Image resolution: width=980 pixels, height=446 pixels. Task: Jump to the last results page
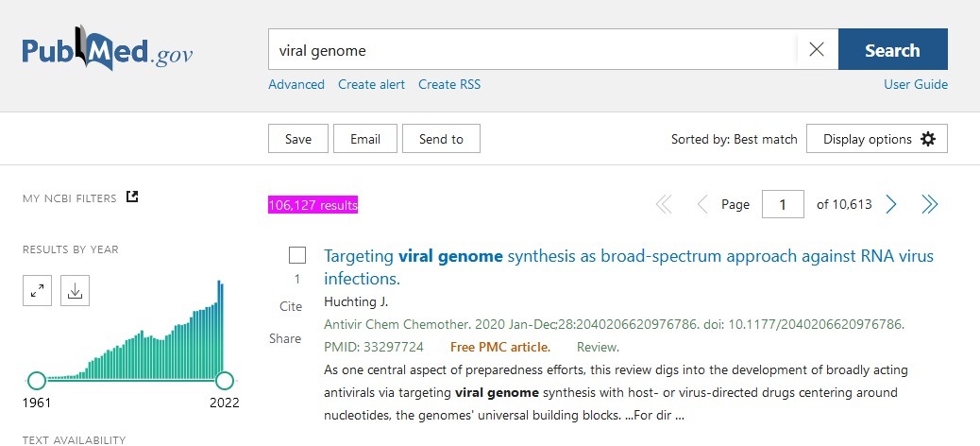930,204
